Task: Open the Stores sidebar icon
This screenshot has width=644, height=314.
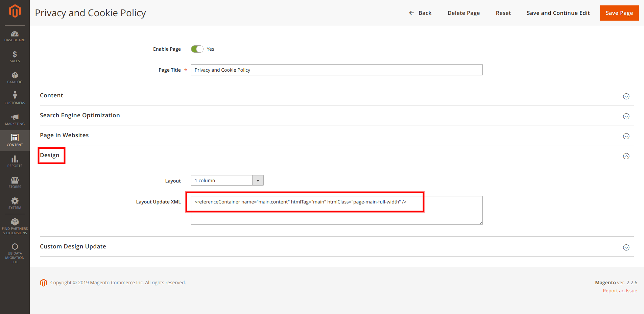Action: 15,182
